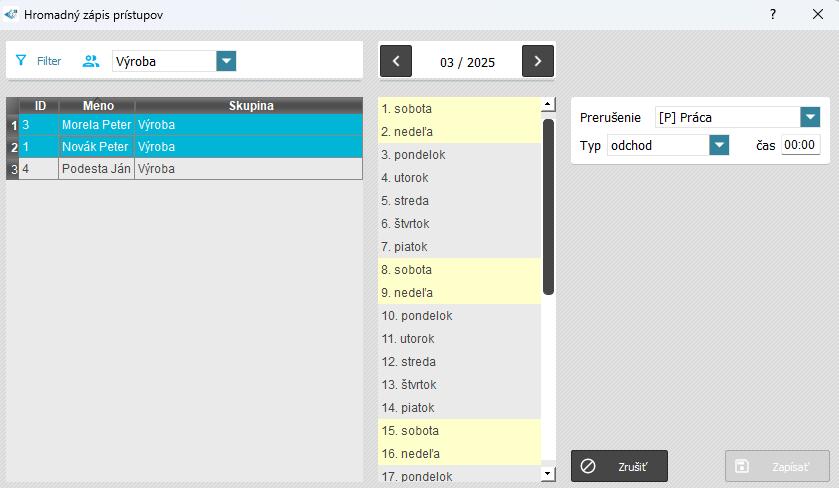
Task: Open the Typ odchod dropdown
Action: 719,145
